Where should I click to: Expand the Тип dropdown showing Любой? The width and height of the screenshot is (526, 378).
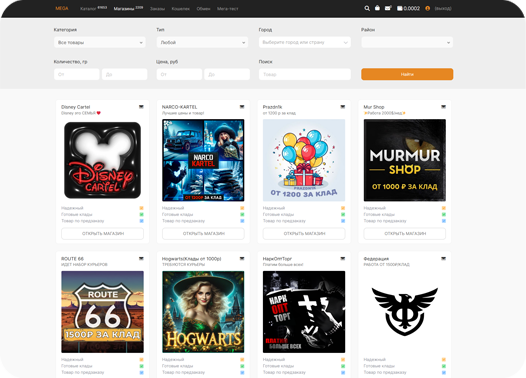click(x=202, y=43)
